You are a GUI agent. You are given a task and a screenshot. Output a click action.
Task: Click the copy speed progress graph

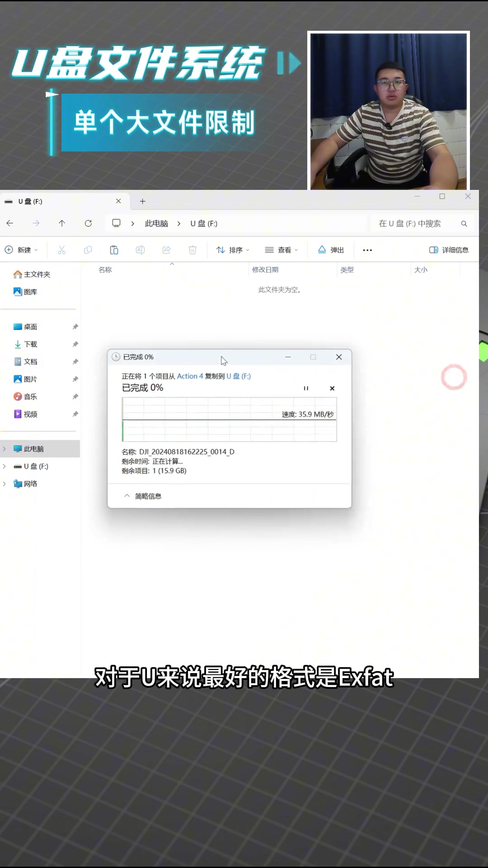(x=230, y=420)
